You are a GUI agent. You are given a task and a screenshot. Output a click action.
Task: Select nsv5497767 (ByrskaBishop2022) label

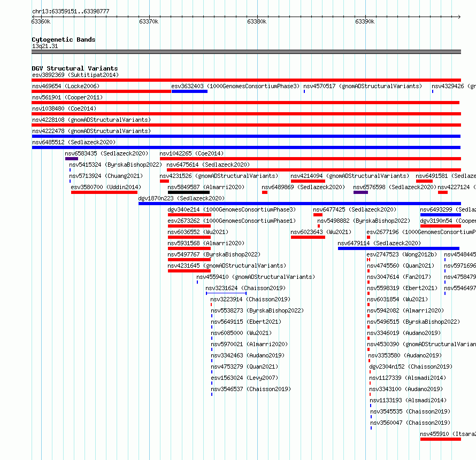pos(214,254)
